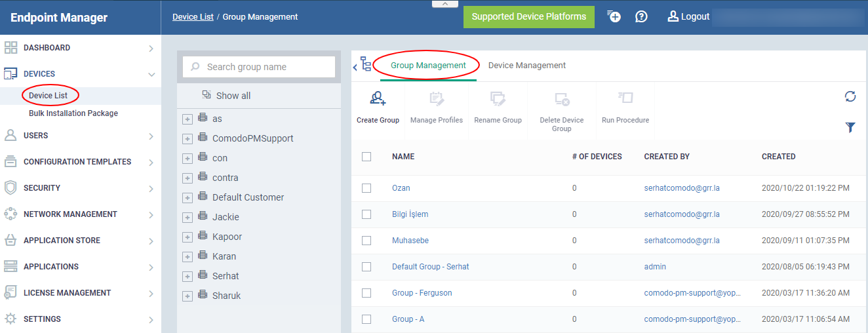This screenshot has height=333, width=868.
Task: Click the Users person icon
Action: click(10, 136)
